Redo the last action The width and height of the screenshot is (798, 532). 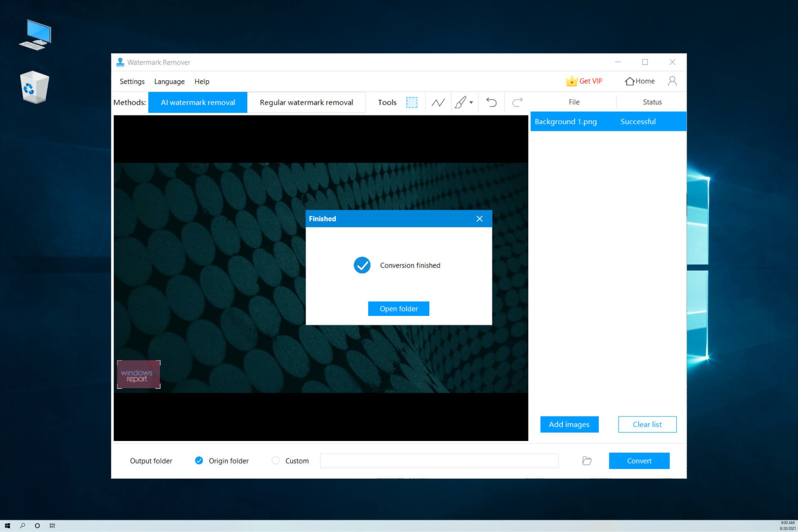517,102
